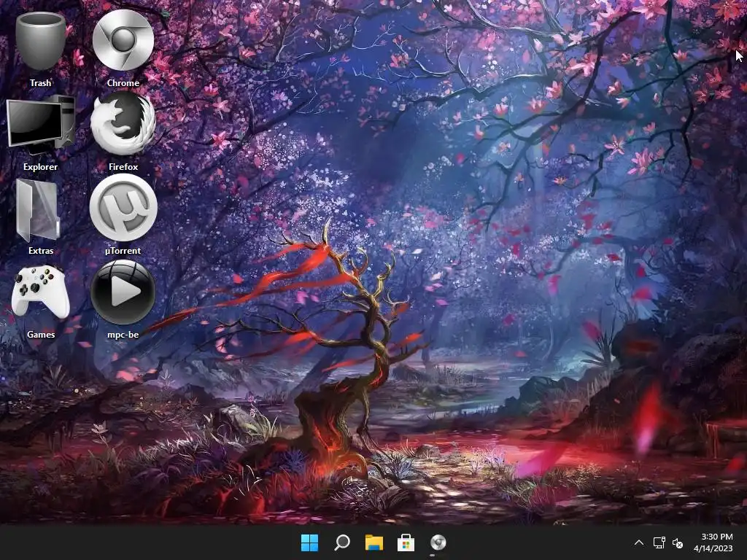Click the Games label text
This screenshot has height=560, width=747.
click(41, 334)
